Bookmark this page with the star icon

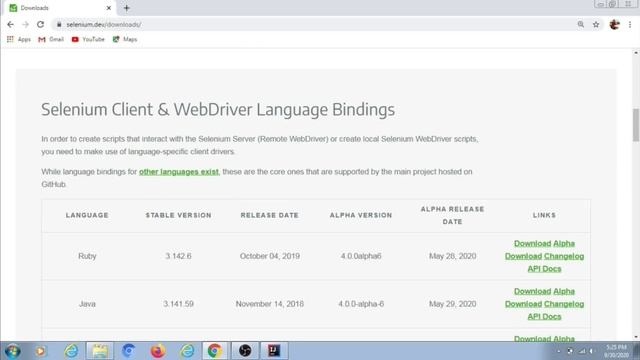pyautogui.click(x=596, y=24)
